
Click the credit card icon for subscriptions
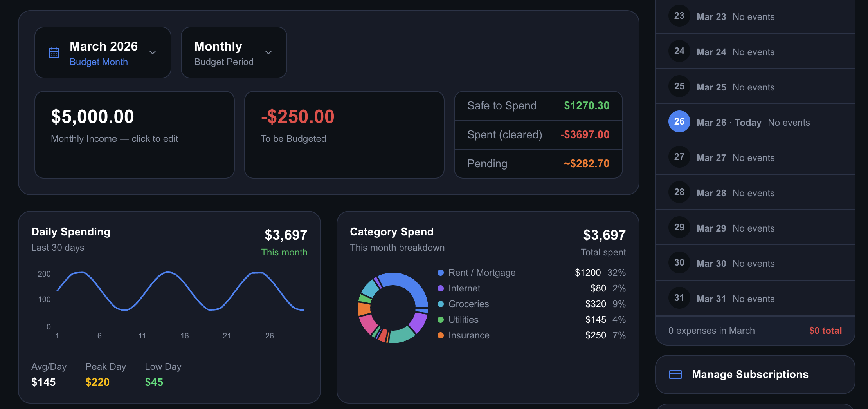coord(675,375)
